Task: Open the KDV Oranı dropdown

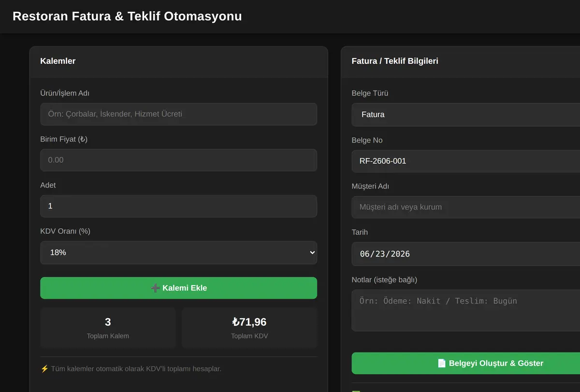Action: point(178,252)
